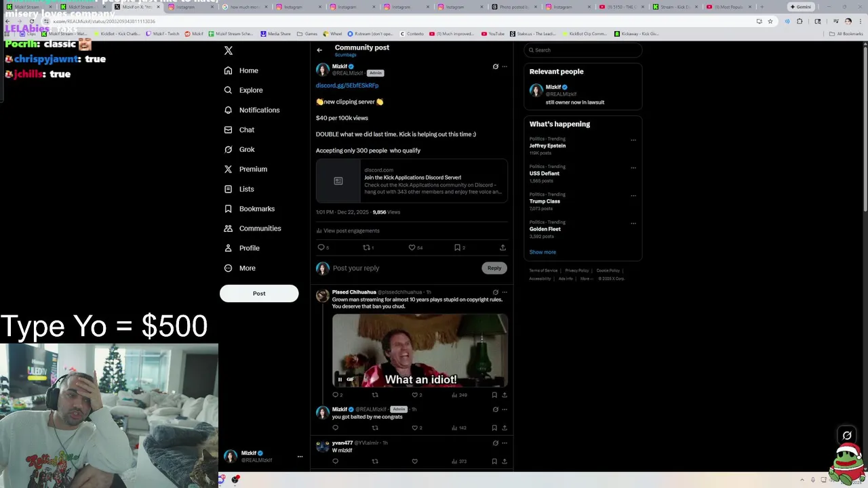
Task: Open the Gemini button in Chrome
Action: click(x=801, y=7)
